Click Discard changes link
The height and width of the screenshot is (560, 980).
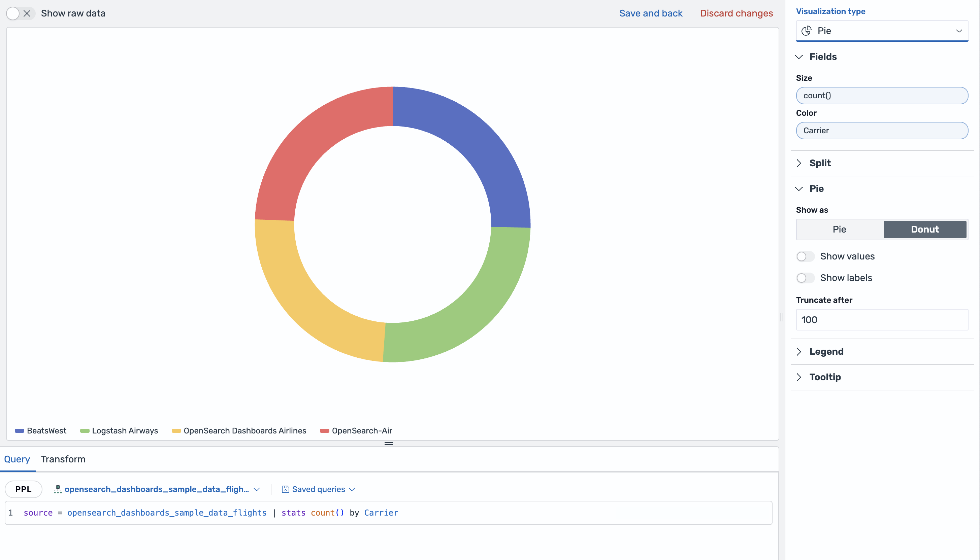click(x=737, y=13)
